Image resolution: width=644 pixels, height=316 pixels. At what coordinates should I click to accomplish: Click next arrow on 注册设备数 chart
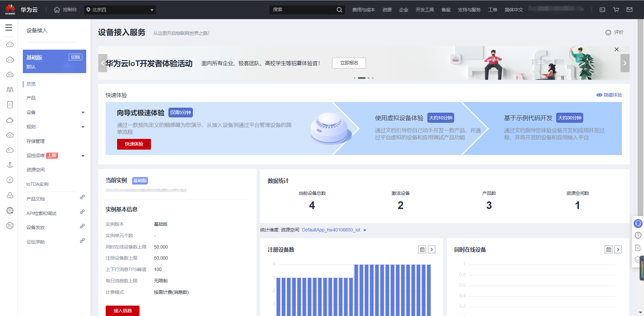pos(432,250)
